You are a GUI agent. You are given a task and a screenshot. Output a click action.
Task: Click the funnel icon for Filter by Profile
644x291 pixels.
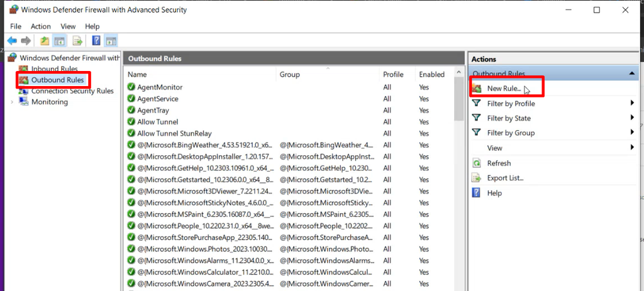pyautogui.click(x=477, y=103)
